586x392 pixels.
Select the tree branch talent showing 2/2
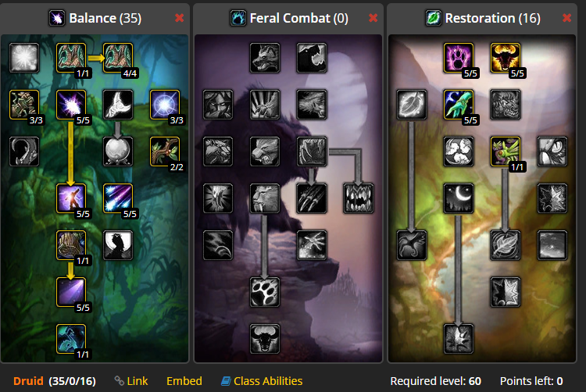tap(164, 151)
